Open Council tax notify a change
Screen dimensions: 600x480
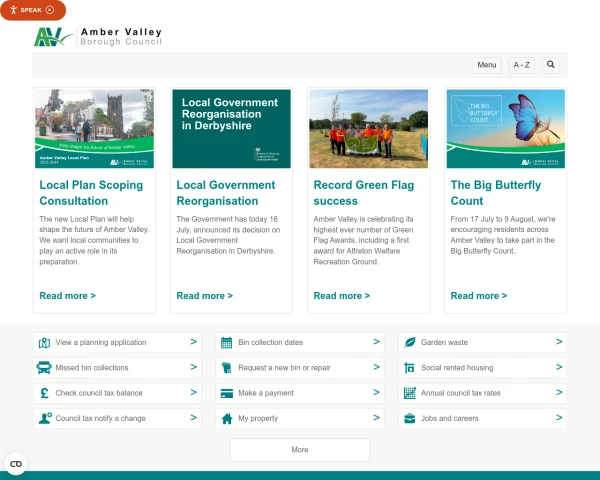click(100, 418)
